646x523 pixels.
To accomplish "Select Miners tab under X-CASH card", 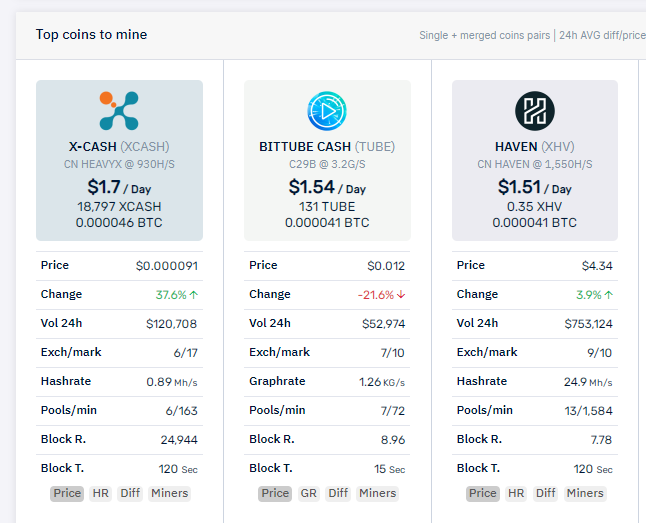I will point(169,493).
